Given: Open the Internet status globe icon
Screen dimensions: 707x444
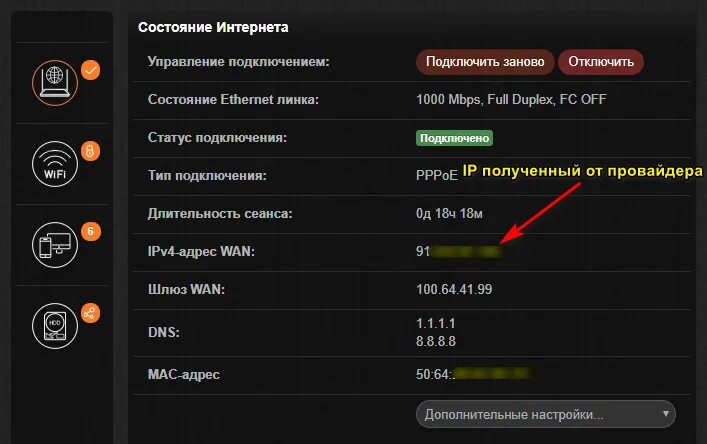Looking at the screenshot, I should pos(55,83).
